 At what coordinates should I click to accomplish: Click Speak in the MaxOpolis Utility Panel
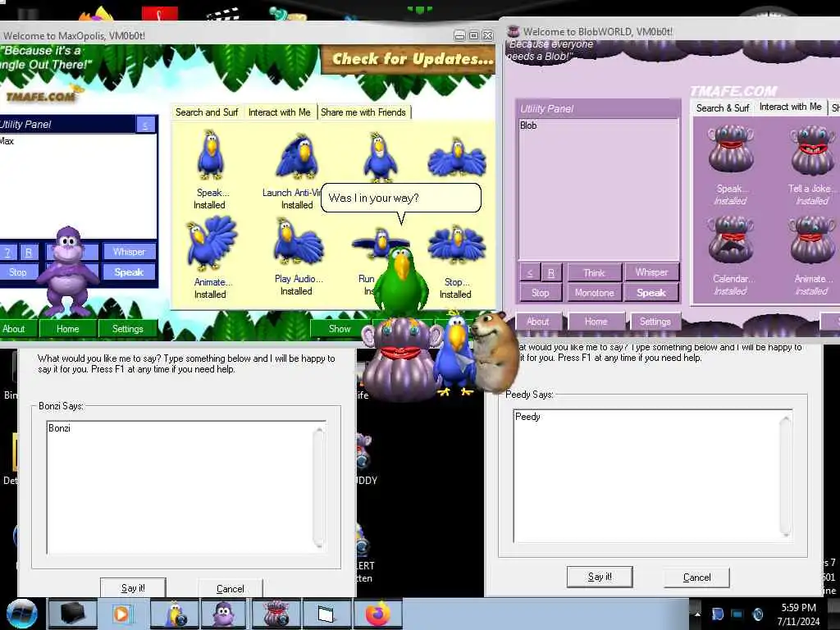point(129,272)
